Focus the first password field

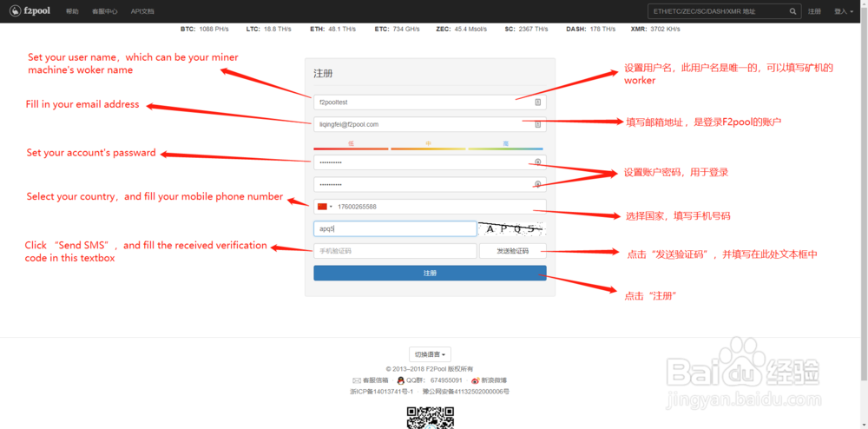point(431,162)
